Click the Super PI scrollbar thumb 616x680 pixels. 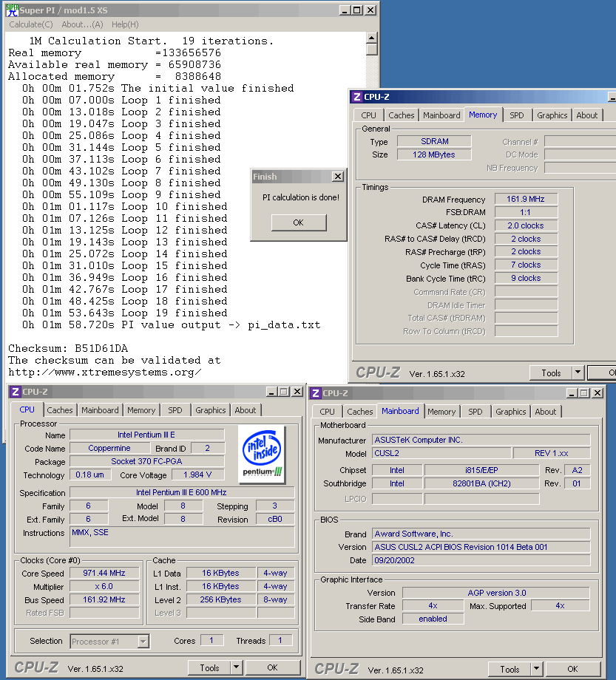point(371,50)
